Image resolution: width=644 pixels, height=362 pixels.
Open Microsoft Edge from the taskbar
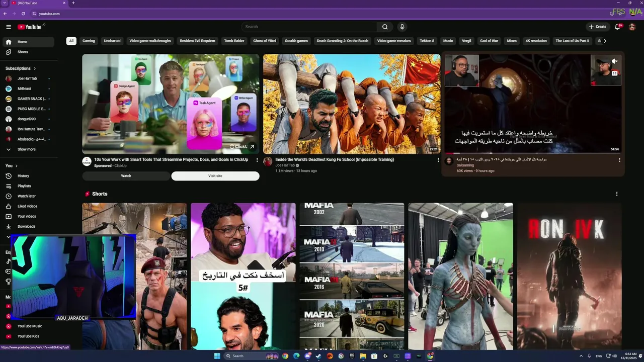tap(296, 356)
